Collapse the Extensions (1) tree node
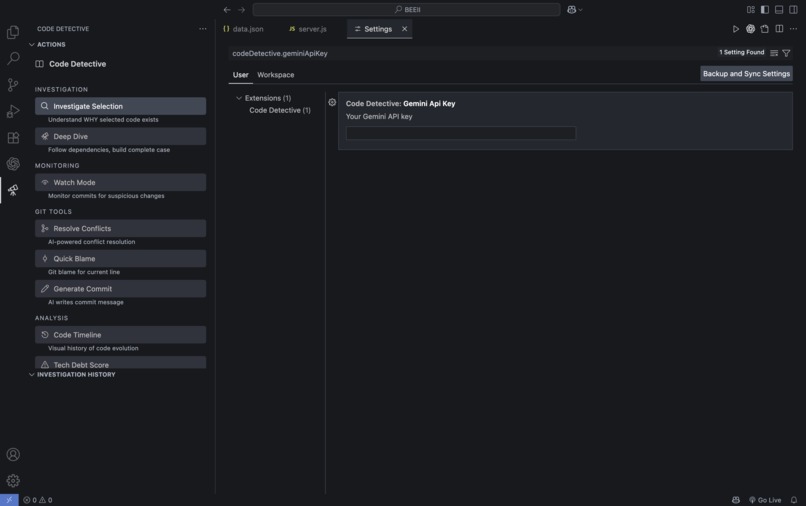The image size is (806, 506). [x=239, y=98]
